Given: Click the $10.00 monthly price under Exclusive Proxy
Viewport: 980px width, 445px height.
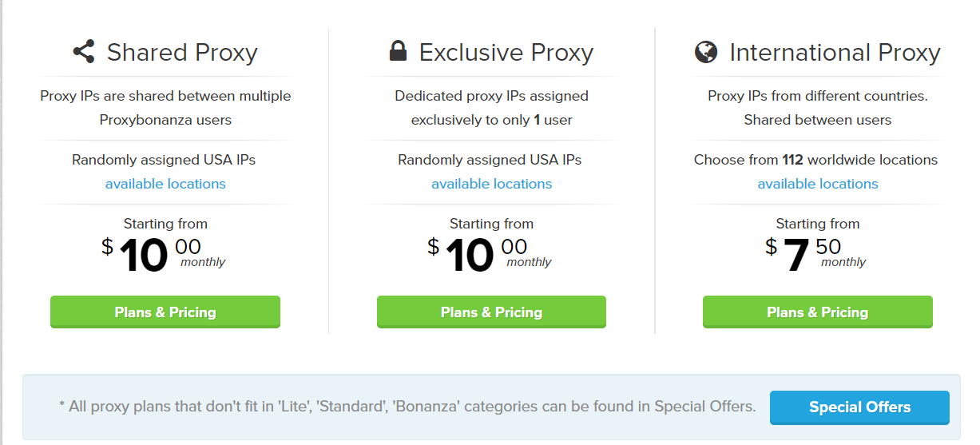Looking at the screenshot, I should point(489,255).
